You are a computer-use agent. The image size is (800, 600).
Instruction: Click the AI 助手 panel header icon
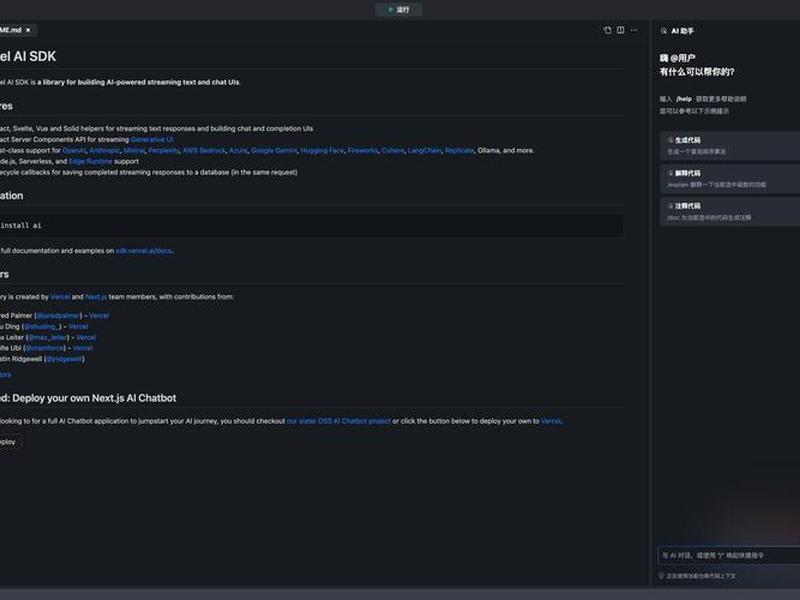(664, 31)
